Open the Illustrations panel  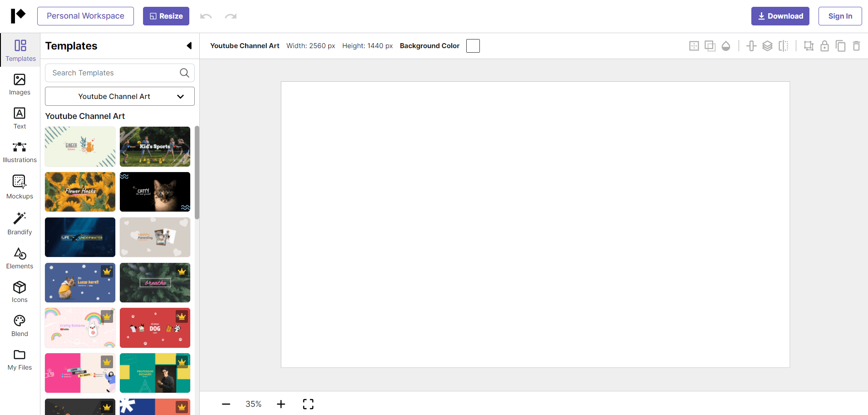(x=19, y=151)
